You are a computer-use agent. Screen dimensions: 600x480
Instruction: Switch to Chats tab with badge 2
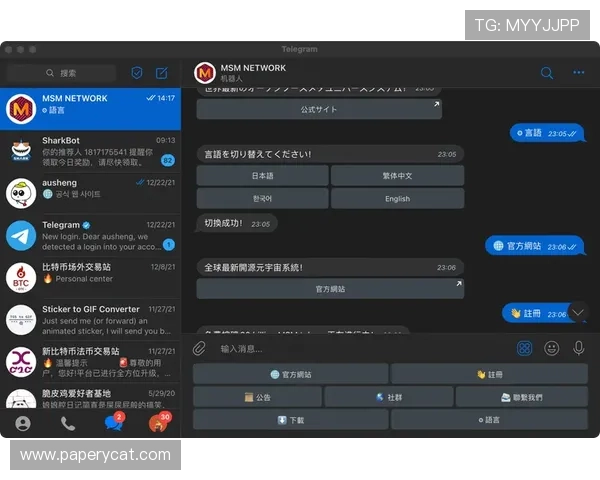coord(113,423)
